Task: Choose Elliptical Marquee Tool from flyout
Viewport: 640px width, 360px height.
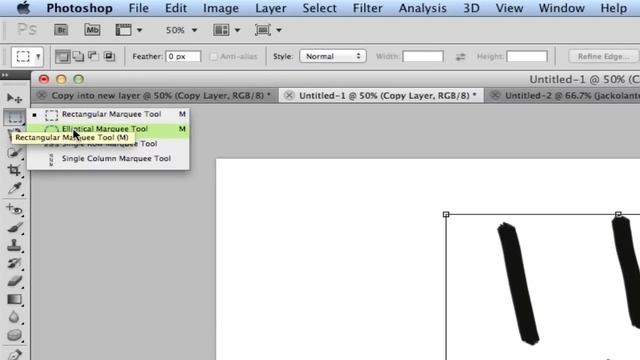Action: [x=108, y=129]
